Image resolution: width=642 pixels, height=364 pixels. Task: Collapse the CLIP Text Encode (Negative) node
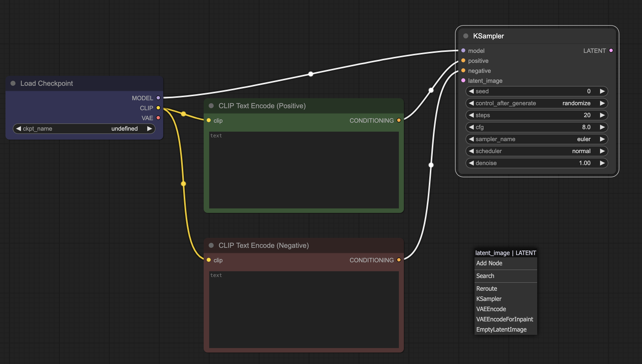pos(211,245)
